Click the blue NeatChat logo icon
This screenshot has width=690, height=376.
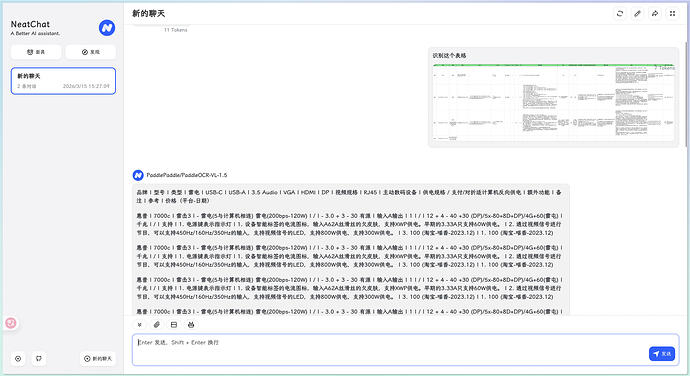(x=107, y=28)
